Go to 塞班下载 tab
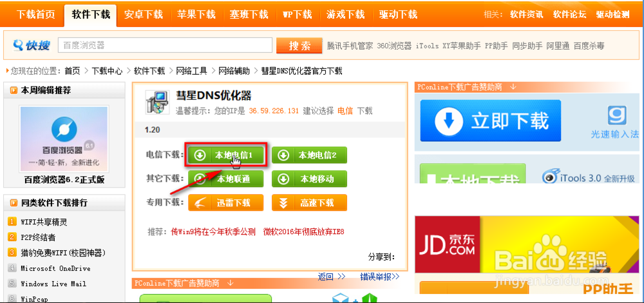The image size is (644, 303). pyautogui.click(x=249, y=15)
